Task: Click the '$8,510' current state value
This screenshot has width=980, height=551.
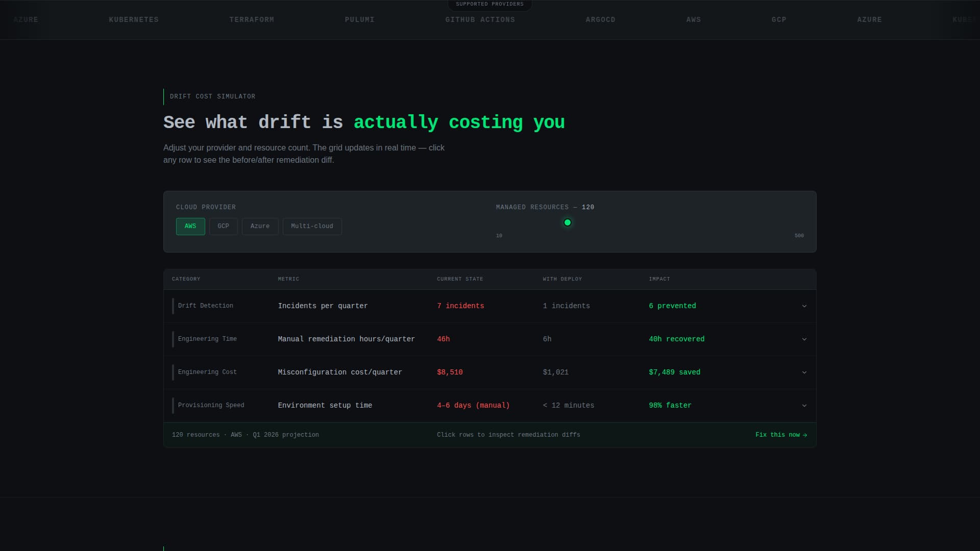Action: pyautogui.click(x=450, y=372)
